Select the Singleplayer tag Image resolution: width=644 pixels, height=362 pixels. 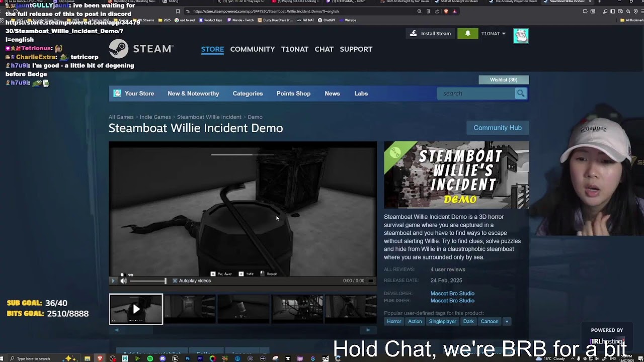pos(443,321)
